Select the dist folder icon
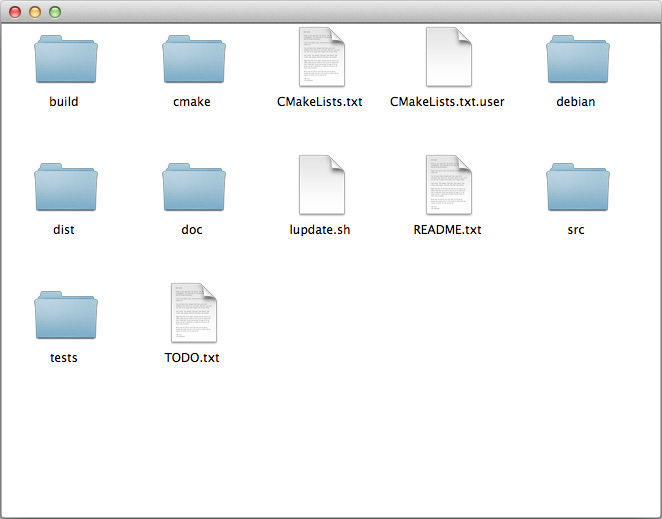The height and width of the screenshot is (519, 662). [x=66, y=187]
